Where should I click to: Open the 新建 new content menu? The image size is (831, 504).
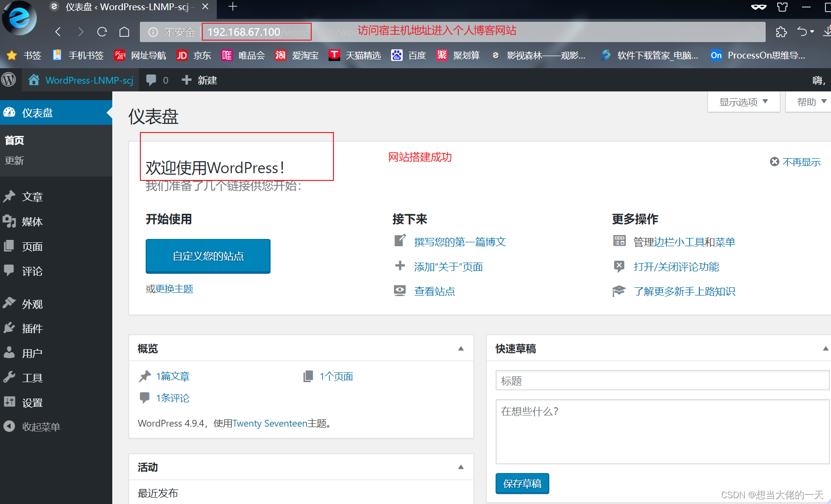(199, 80)
